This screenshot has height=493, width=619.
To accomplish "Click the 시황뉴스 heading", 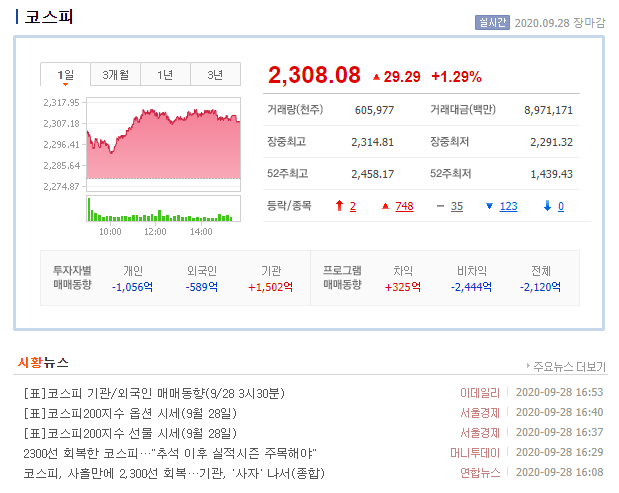I will coord(43,362).
